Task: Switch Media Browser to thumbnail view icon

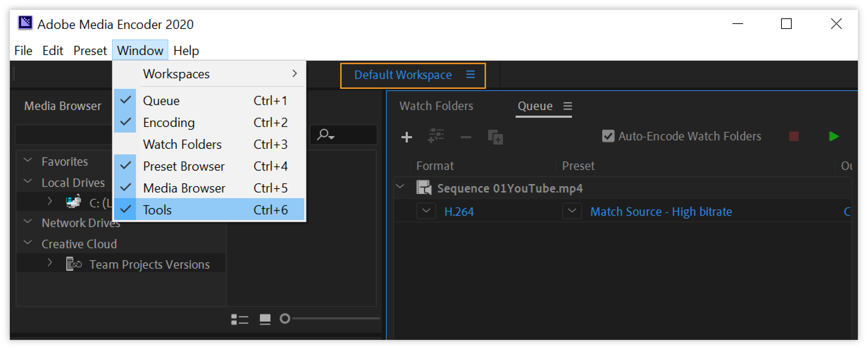Action: click(265, 319)
